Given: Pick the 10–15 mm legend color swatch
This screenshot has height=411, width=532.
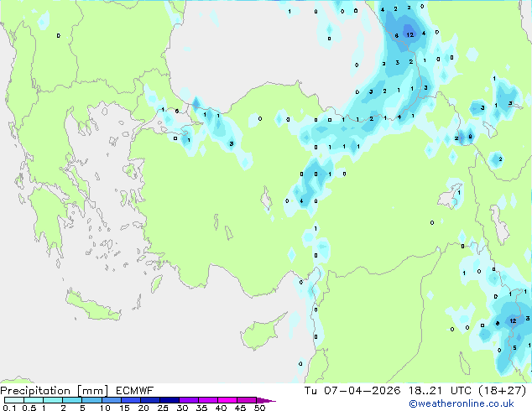Looking at the screenshot, I should [111, 400].
